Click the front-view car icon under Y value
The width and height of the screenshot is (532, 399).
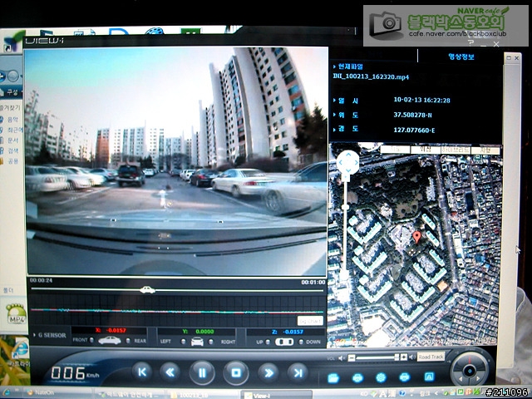point(197,342)
